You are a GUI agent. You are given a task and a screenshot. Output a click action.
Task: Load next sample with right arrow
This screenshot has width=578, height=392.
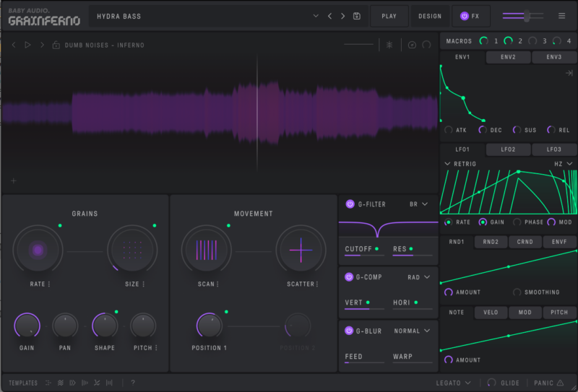coord(42,45)
